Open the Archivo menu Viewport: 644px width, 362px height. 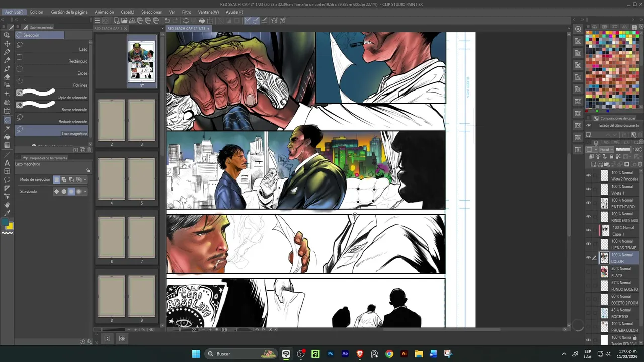point(14,12)
